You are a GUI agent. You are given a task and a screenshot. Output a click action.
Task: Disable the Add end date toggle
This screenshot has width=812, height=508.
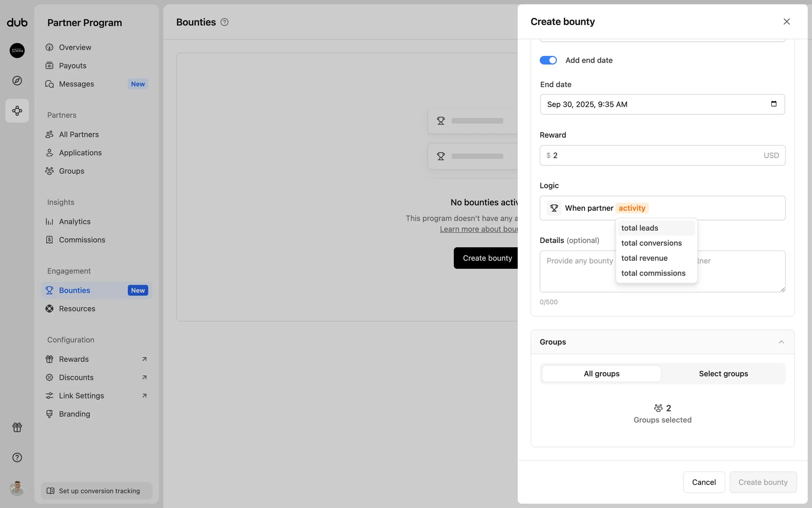[548, 60]
